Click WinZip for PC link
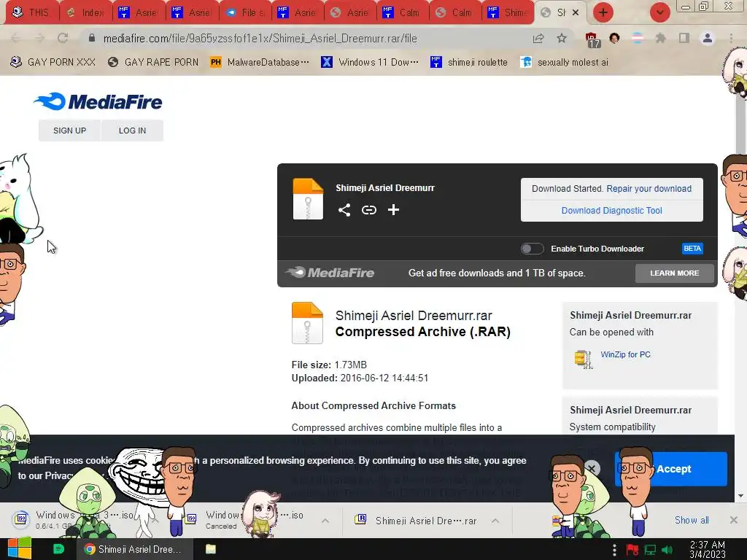Image resolution: width=747 pixels, height=560 pixels. (625, 354)
